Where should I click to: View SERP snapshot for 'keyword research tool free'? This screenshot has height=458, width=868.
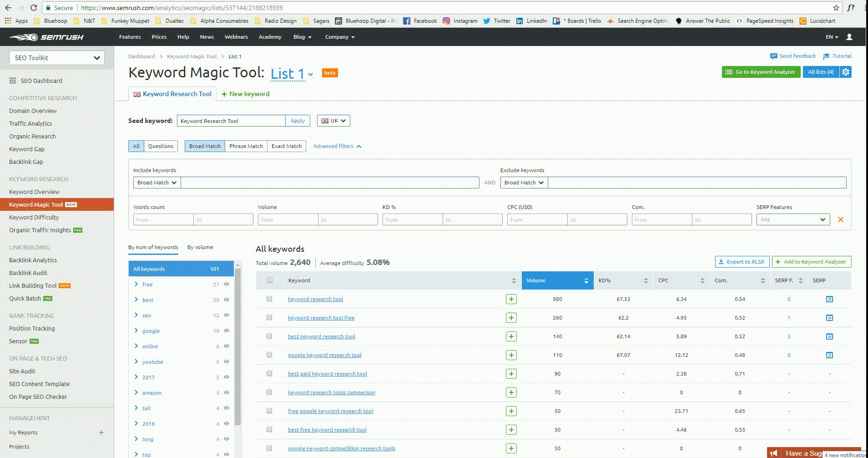click(829, 318)
